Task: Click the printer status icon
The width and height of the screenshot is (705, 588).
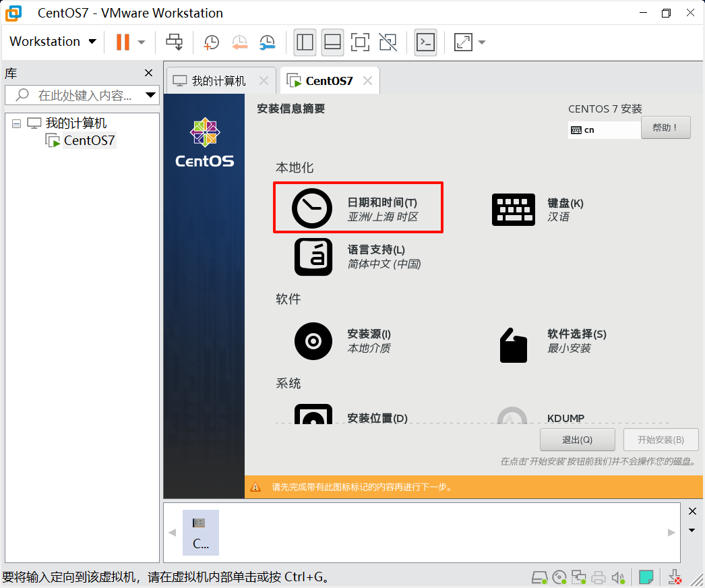Action: [599, 577]
